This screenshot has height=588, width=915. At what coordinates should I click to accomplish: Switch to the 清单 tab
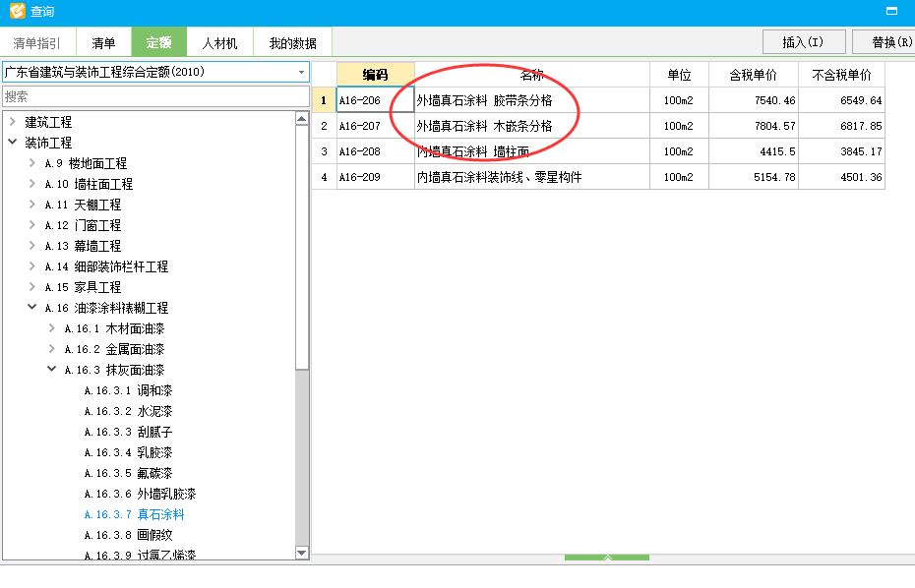coord(103,42)
